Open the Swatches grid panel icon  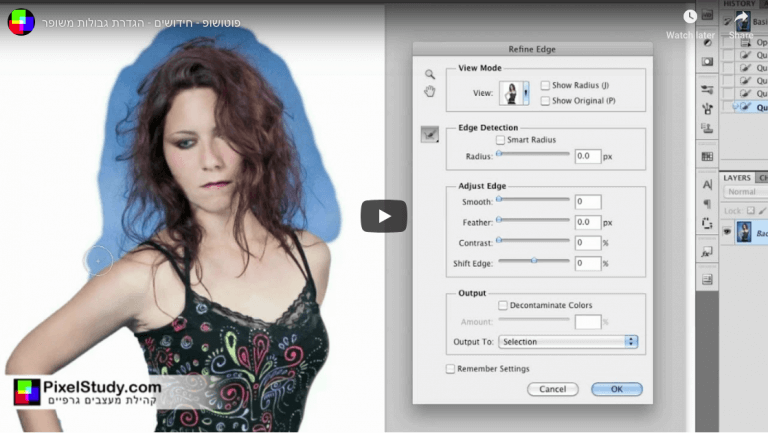point(707,157)
